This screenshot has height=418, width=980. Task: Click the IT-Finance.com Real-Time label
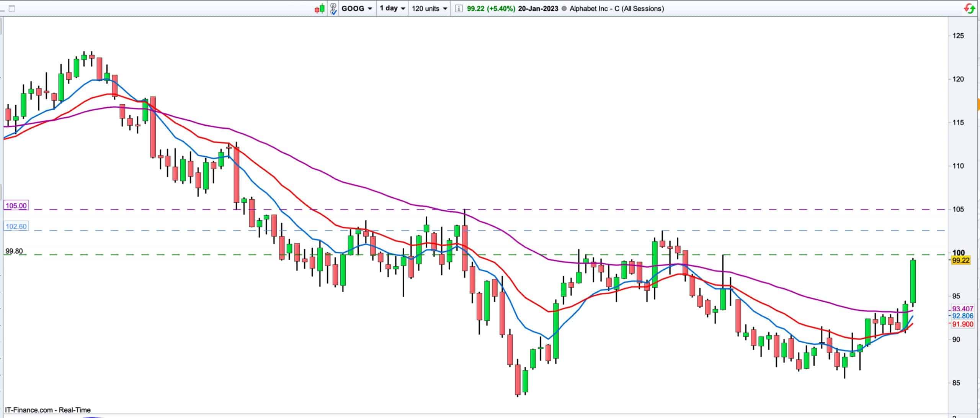tap(48, 410)
